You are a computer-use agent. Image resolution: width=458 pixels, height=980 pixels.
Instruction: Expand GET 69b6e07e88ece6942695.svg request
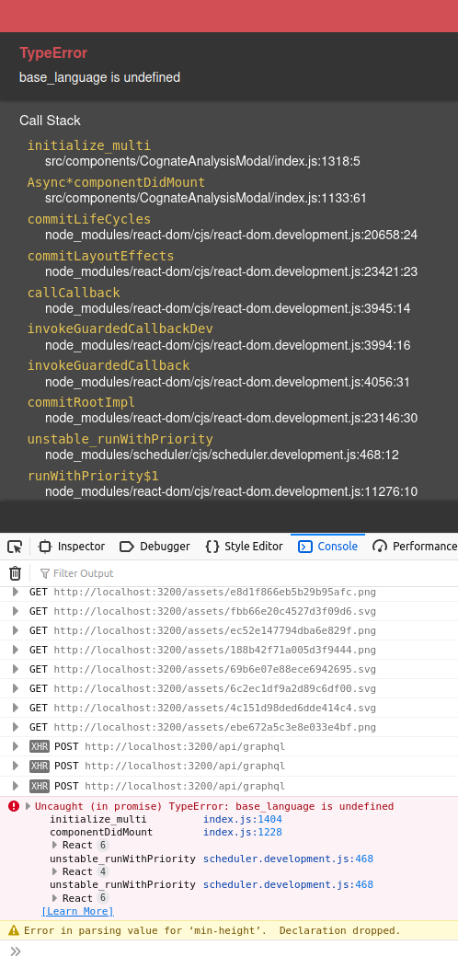(x=17, y=669)
